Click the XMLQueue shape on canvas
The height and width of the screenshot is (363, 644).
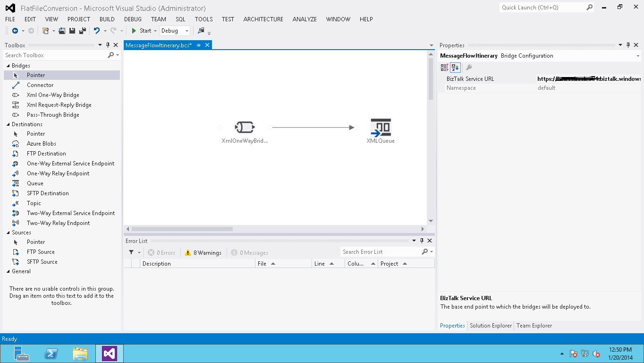[381, 127]
